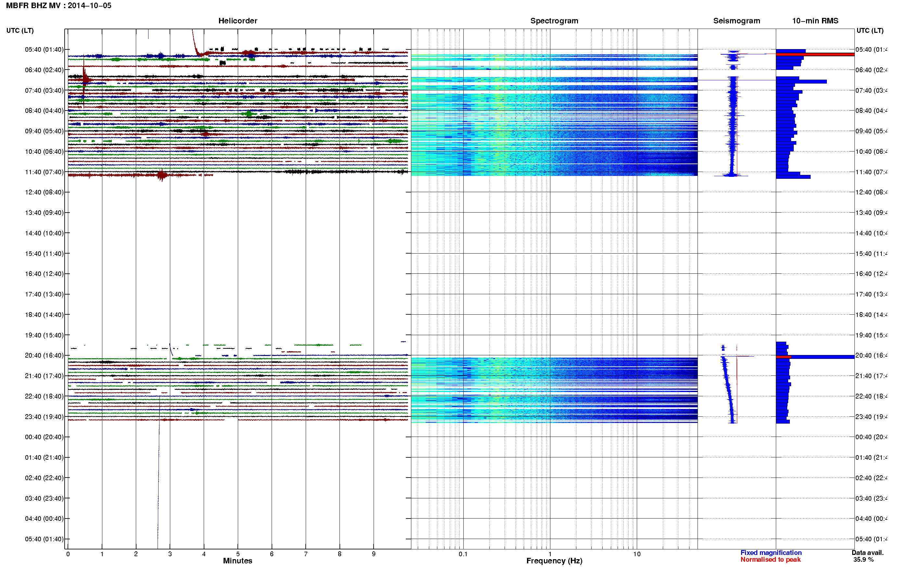Click the left '17:40 (13:40)' time label
Screen dimensions: 924x578
pos(44,294)
